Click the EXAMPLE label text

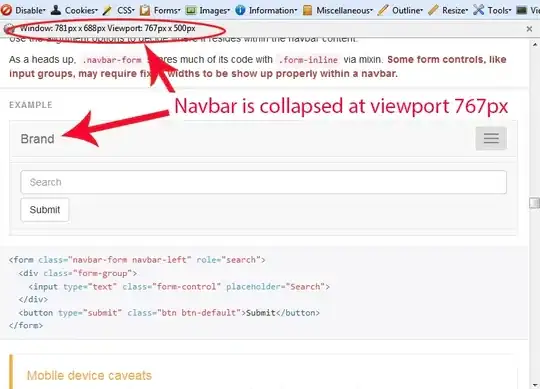[x=31, y=105]
